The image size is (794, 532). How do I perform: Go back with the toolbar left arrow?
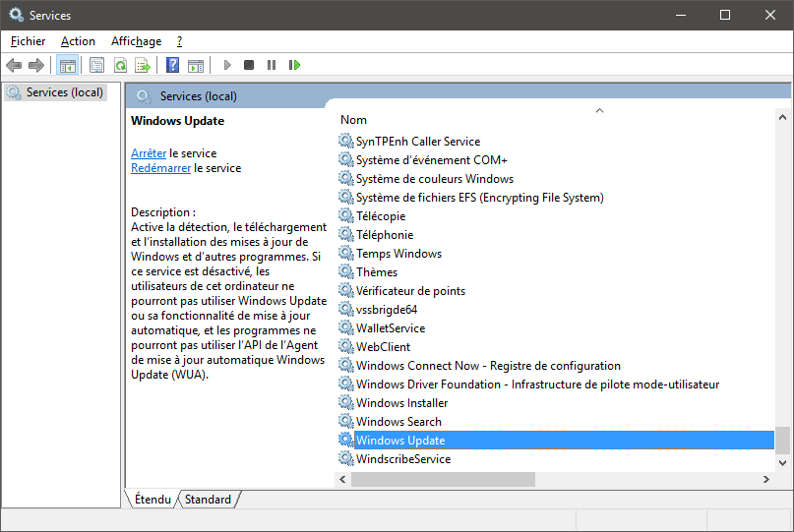(x=14, y=65)
